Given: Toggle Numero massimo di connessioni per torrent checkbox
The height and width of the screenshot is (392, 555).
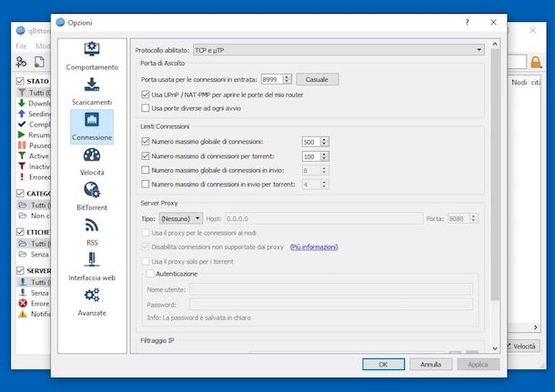Looking at the screenshot, I should (x=146, y=156).
